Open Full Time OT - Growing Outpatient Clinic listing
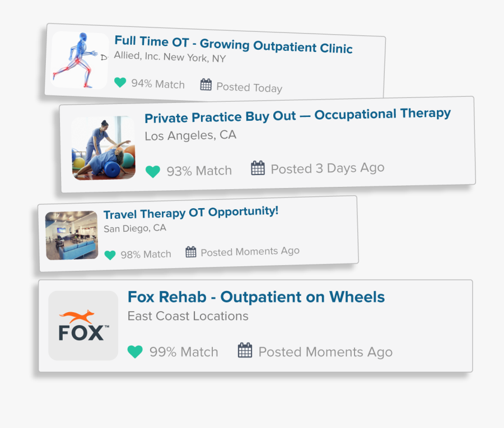The image size is (504, 428). click(234, 44)
